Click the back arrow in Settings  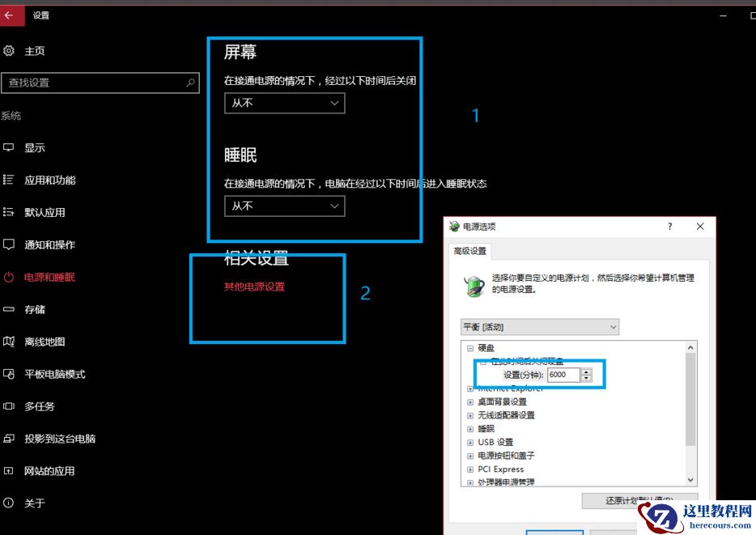[11, 15]
